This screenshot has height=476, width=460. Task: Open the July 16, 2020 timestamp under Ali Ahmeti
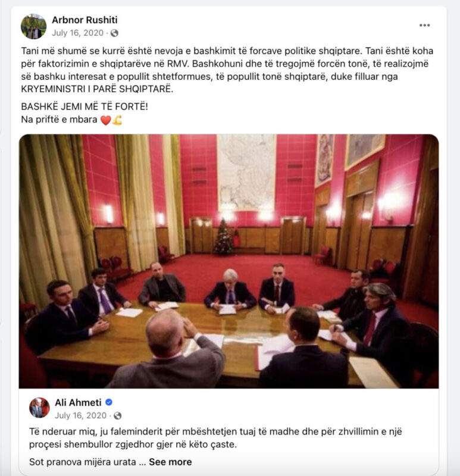pos(81,415)
